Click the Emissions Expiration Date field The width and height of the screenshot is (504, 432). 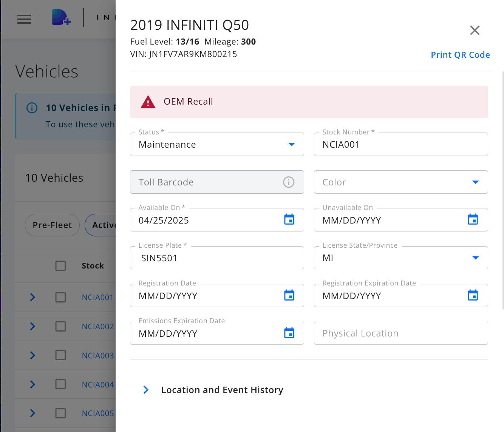click(x=217, y=333)
